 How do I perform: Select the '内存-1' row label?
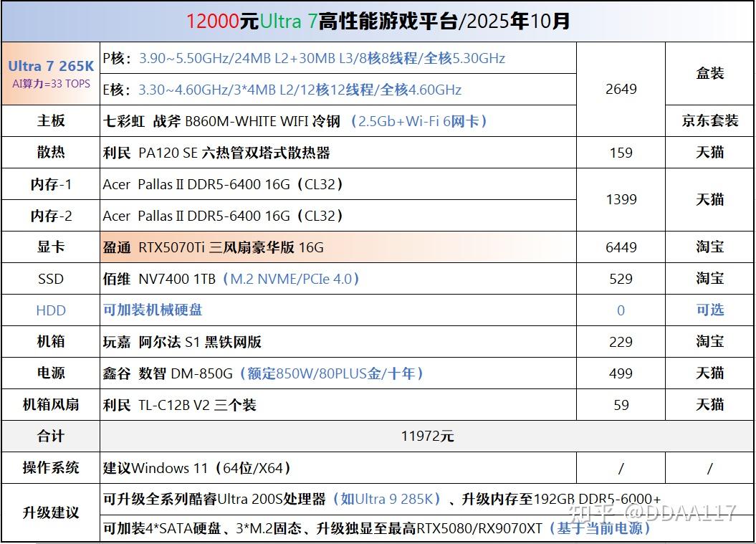point(51,184)
